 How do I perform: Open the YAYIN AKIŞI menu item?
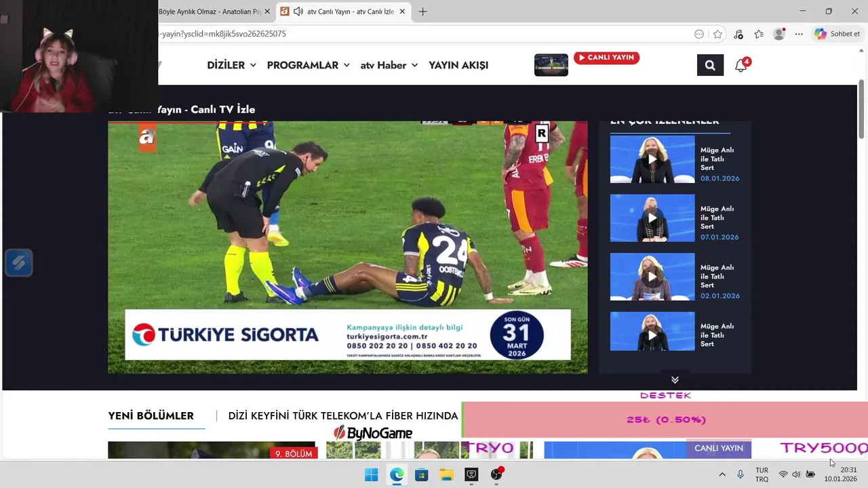pos(458,65)
